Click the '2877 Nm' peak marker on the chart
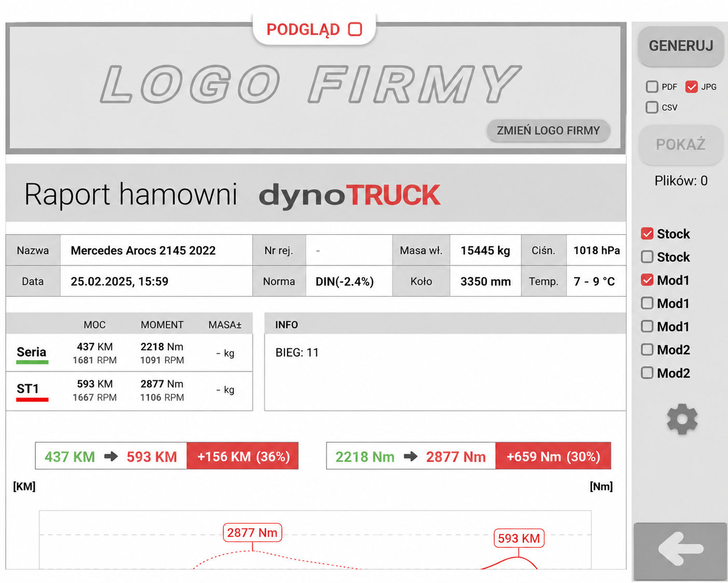Image resolution: width=728 pixels, height=583 pixels. tap(252, 533)
